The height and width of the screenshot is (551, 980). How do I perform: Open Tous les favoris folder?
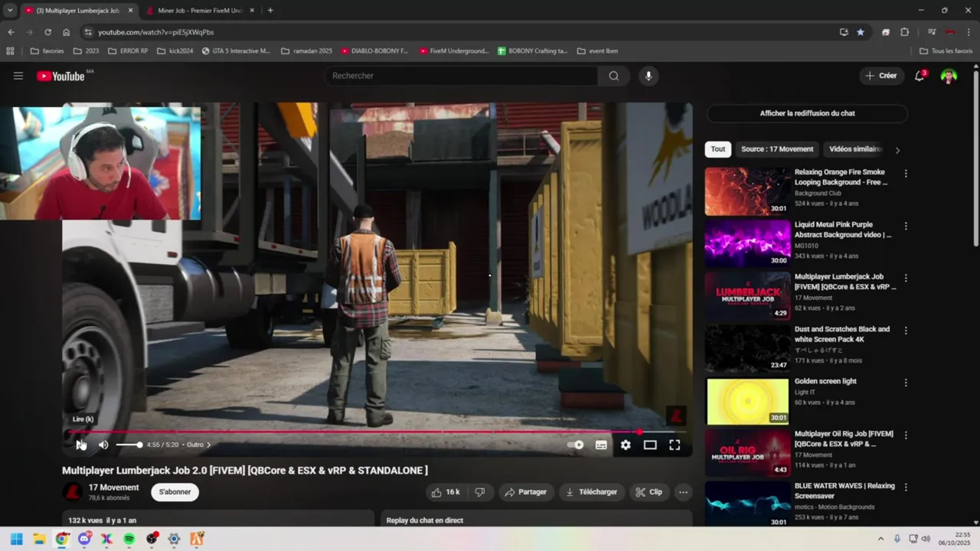tap(946, 51)
